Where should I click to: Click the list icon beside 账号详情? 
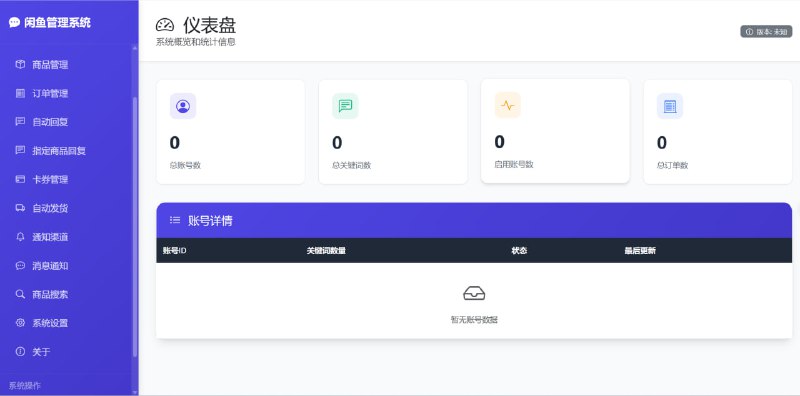175,220
